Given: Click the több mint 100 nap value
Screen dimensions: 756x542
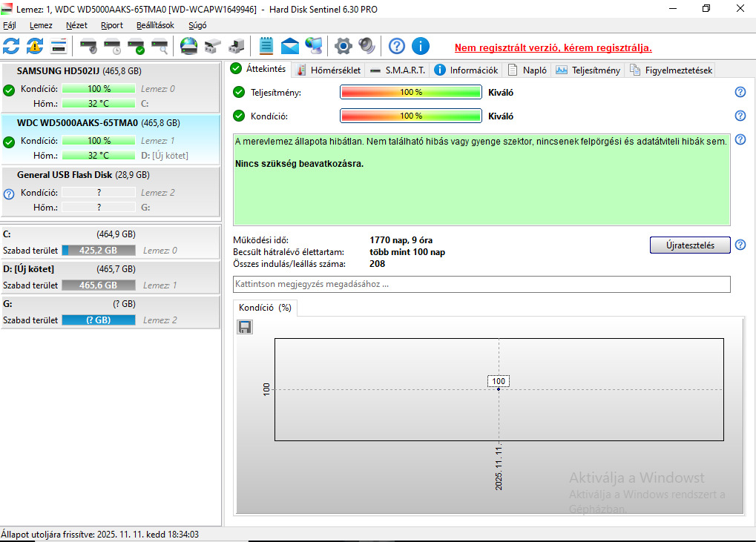Looking at the screenshot, I should (x=407, y=252).
